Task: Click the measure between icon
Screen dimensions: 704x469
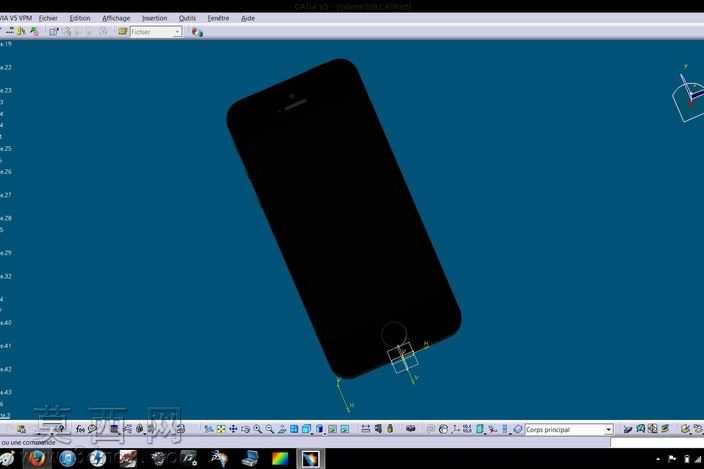Action: 365,429
